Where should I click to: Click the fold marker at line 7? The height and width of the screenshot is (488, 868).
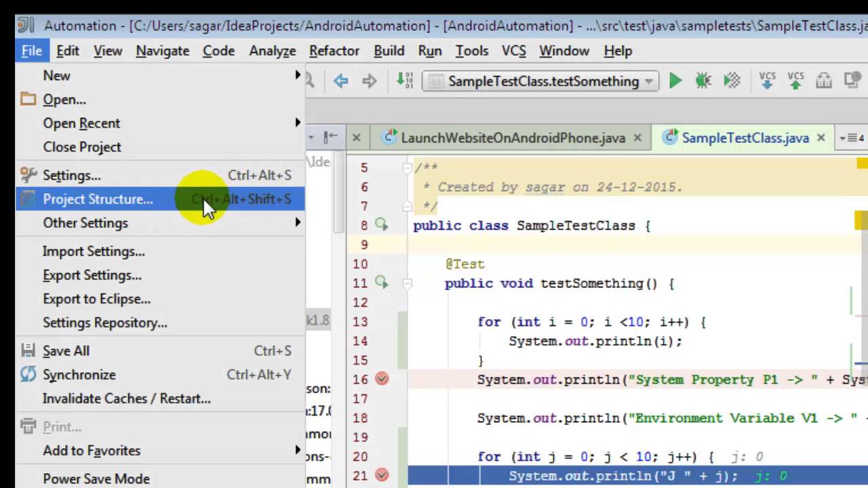407,206
